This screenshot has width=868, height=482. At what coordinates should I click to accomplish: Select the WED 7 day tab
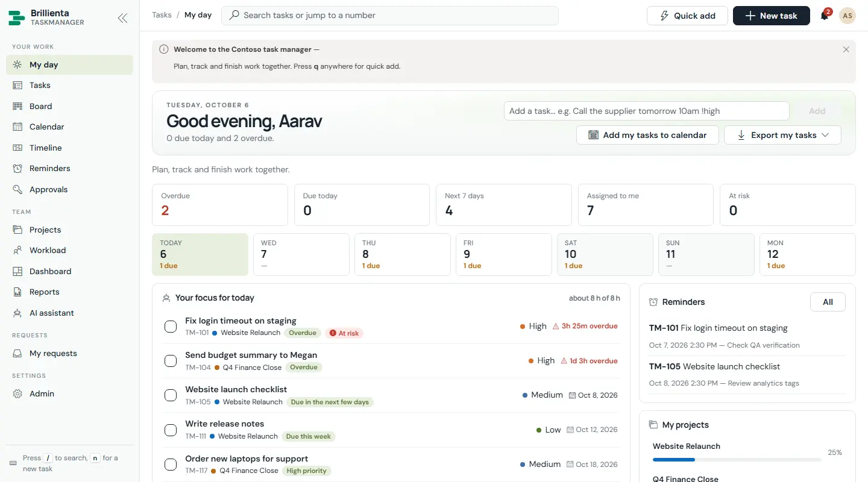[x=301, y=254]
